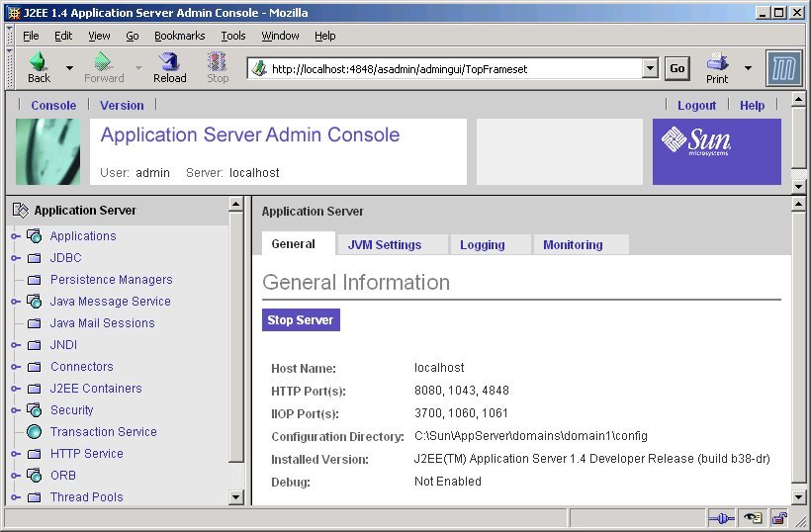Click inside the URL address field

point(455,69)
